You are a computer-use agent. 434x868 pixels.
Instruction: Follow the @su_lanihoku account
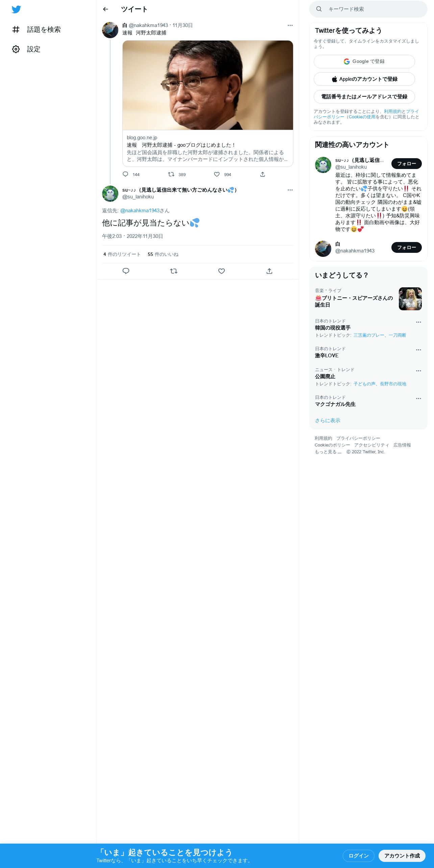tap(406, 164)
